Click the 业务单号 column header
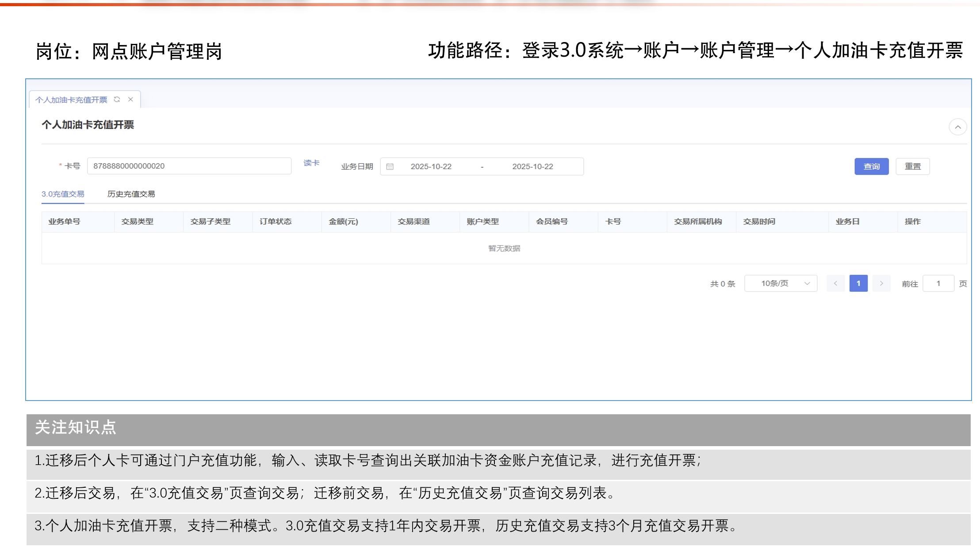Viewport: 980px width, 559px height. coord(64,221)
